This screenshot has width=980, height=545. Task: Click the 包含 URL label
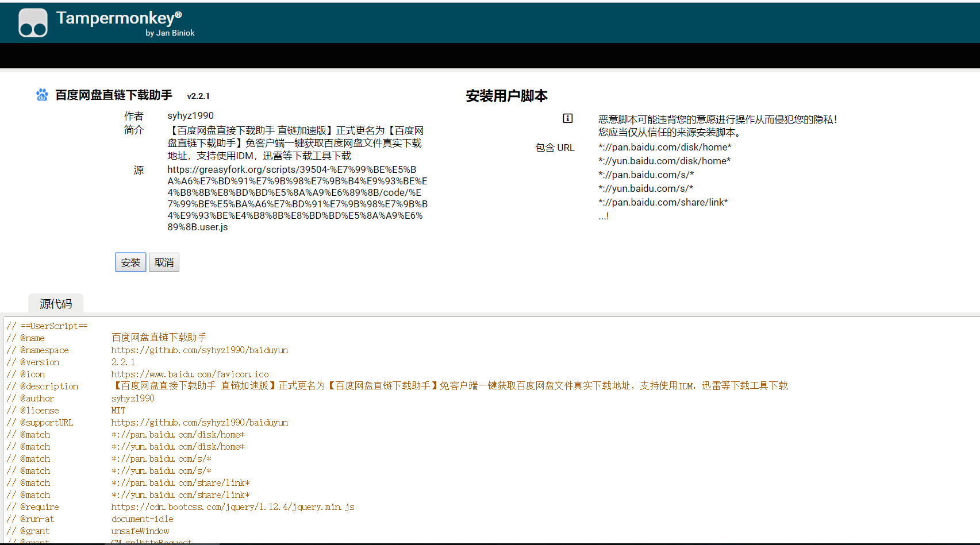click(x=554, y=148)
